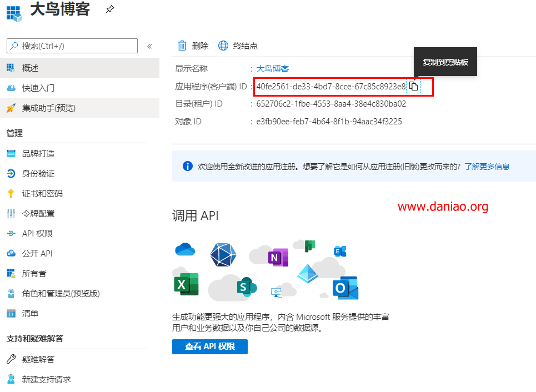Click the key icon for 证书和密码

11,193
